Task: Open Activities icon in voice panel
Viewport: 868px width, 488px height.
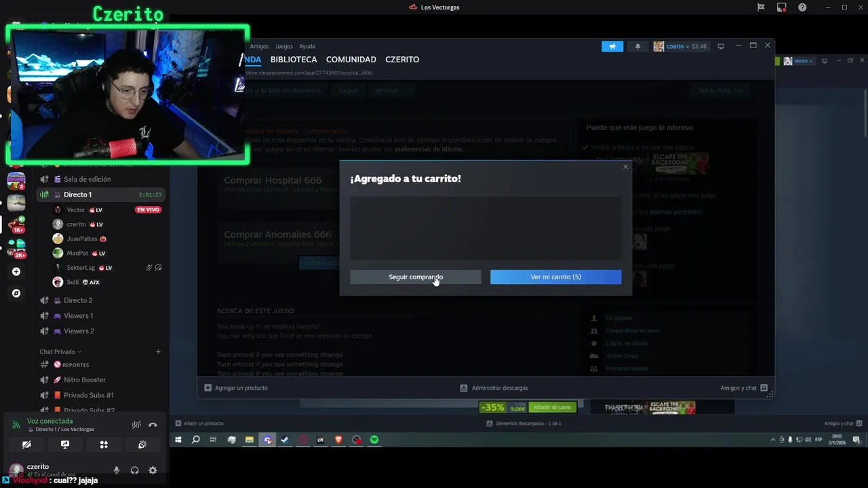Action: coord(104,445)
